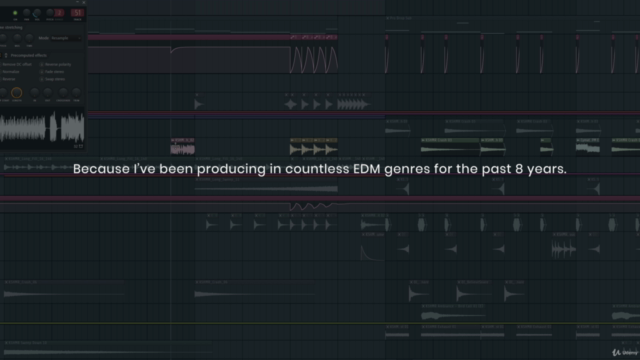Viewport: 640px width, 360px height.
Task: Click the channel Vol knob
Action: coord(37,13)
